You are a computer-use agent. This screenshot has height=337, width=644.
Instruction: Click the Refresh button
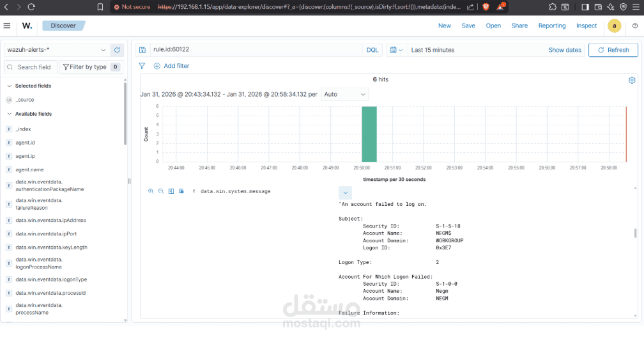point(613,50)
